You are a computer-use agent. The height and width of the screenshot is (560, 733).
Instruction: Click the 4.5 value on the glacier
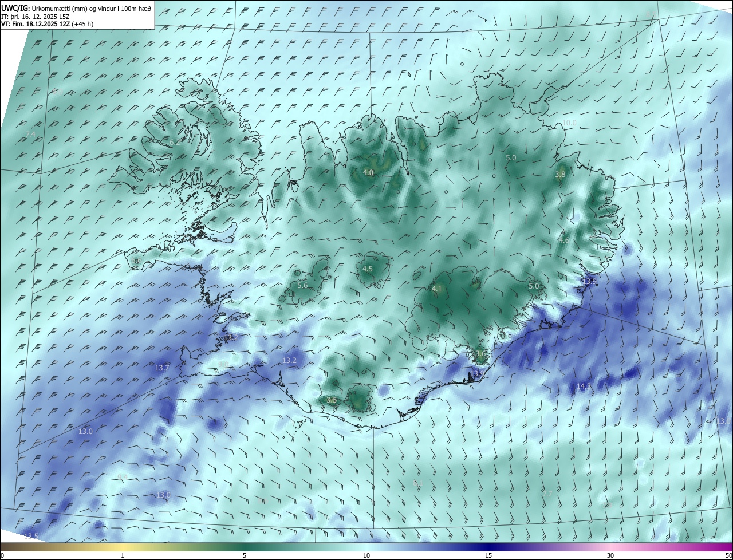pyautogui.click(x=368, y=269)
